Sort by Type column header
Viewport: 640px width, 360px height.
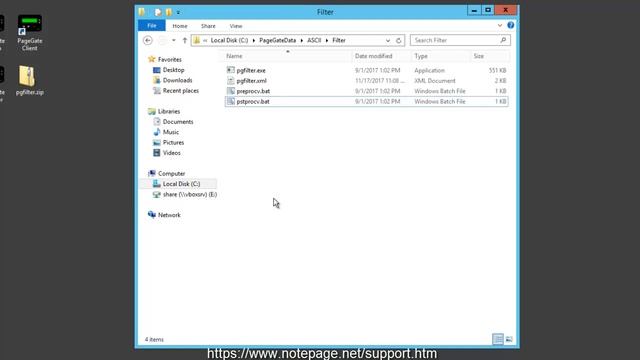tap(441, 56)
